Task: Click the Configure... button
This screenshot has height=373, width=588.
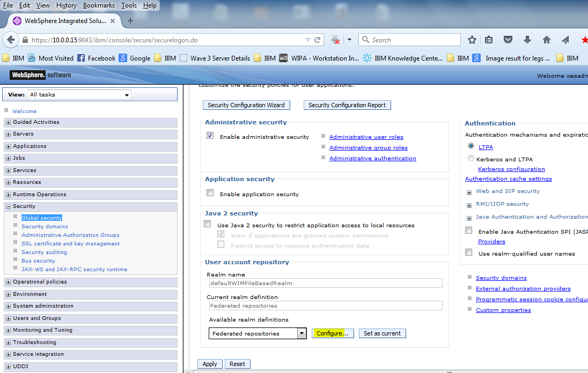Action: pyautogui.click(x=333, y=333)
